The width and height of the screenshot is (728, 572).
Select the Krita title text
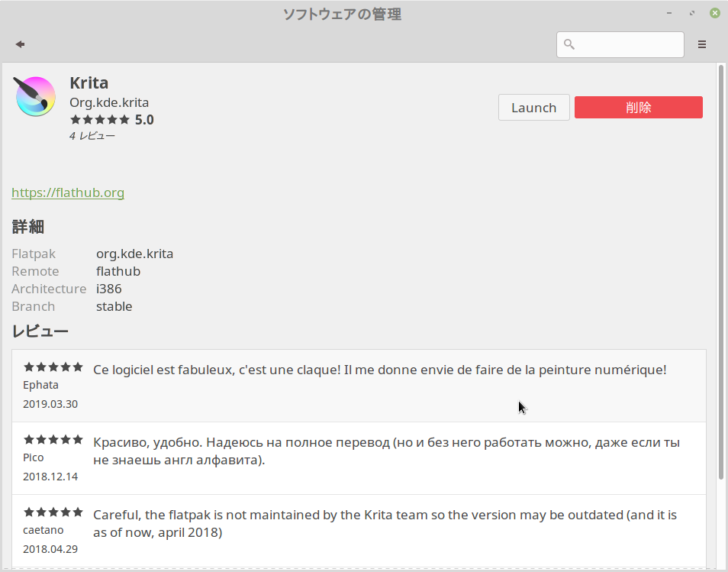click(x=89, y=82)
